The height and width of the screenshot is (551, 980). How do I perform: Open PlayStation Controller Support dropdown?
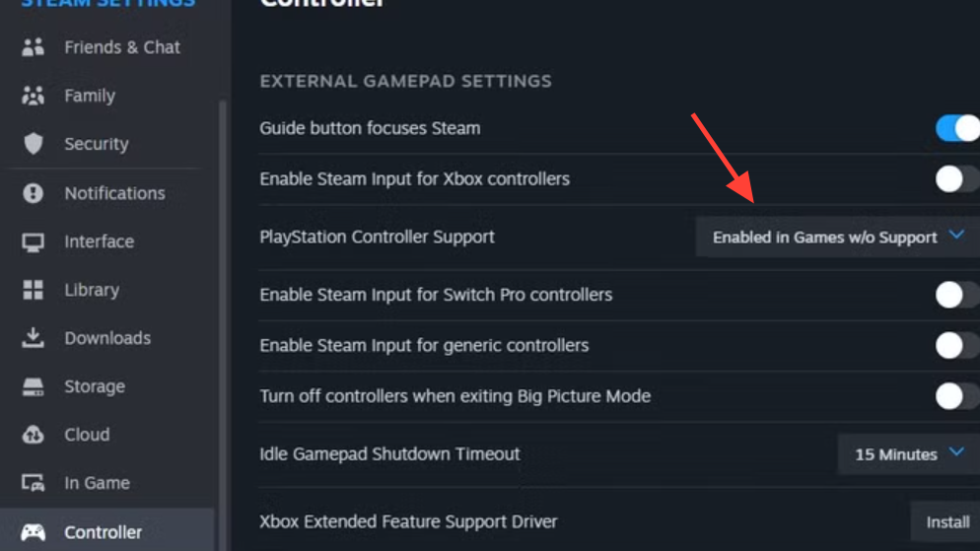pyautogui.click(x=837, y=238)
